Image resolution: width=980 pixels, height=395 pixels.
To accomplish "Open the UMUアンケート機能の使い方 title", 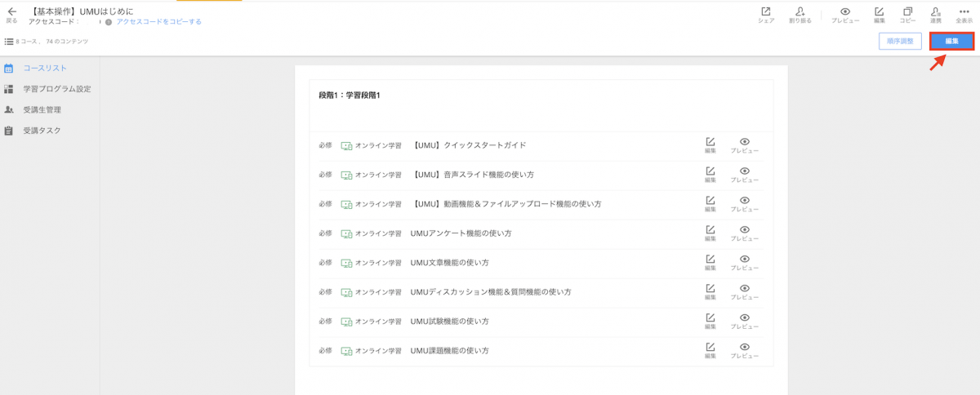I will coord(461,233).
